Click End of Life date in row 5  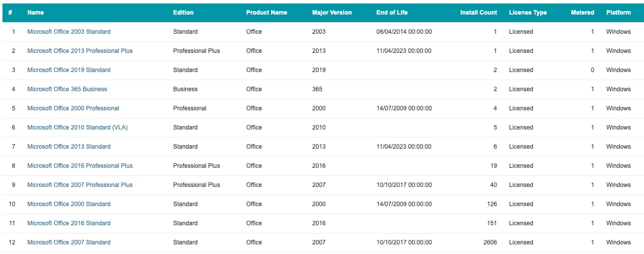click(x=404, y=108)
